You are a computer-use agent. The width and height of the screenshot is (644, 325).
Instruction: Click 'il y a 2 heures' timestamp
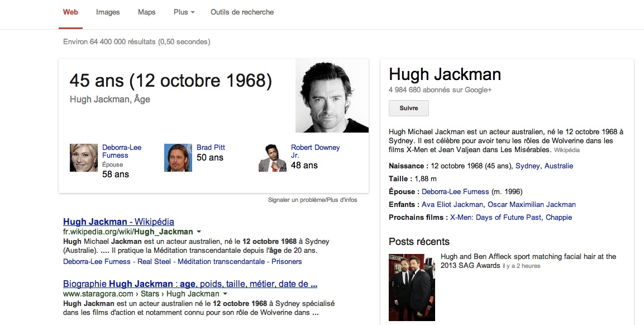point(521,266)
